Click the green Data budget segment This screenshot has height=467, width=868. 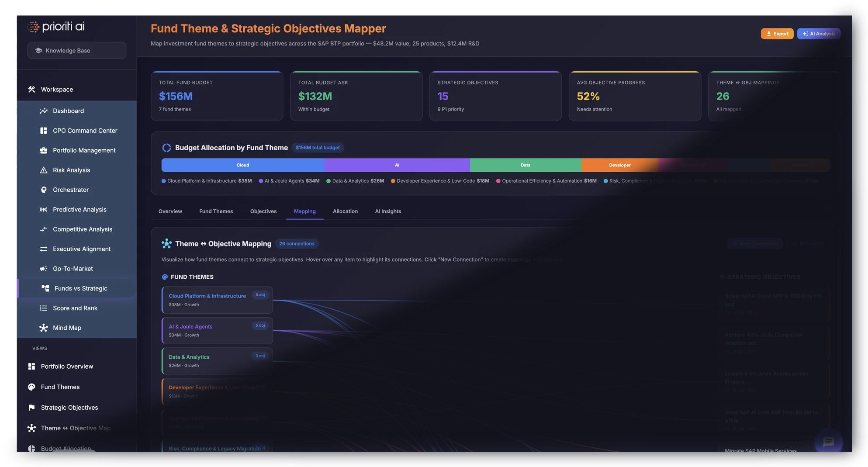click(x=526, y=165)
